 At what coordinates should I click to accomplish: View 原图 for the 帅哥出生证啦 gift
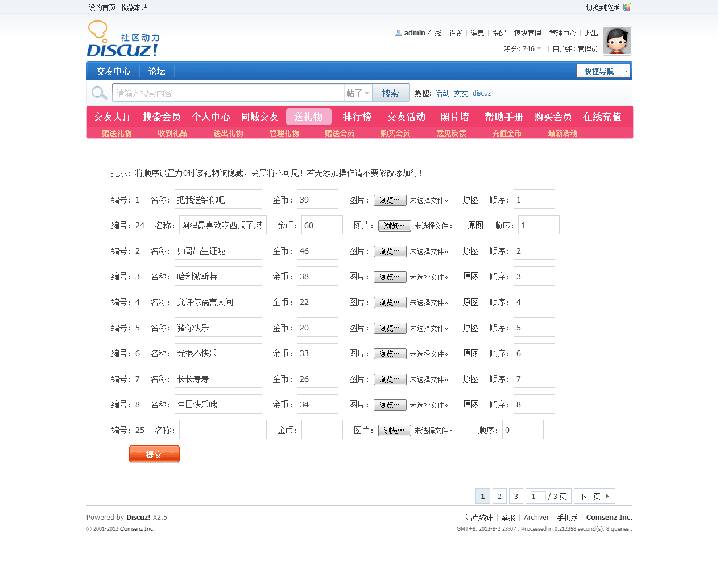point(471,251)
